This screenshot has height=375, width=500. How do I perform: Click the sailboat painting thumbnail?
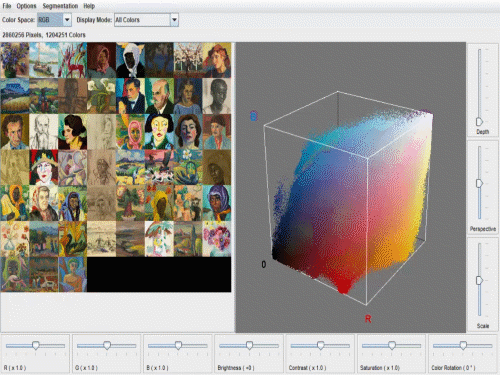(x=44, y=60)
